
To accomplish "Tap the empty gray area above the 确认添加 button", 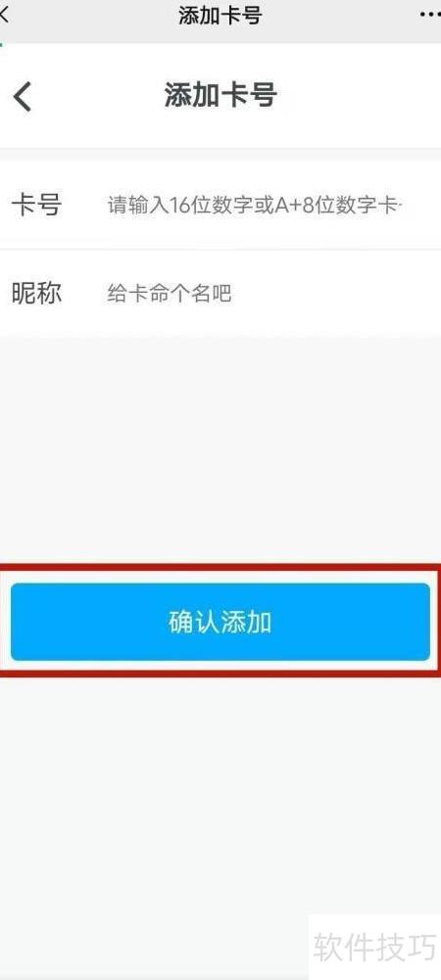I will (x=220, y=450).
